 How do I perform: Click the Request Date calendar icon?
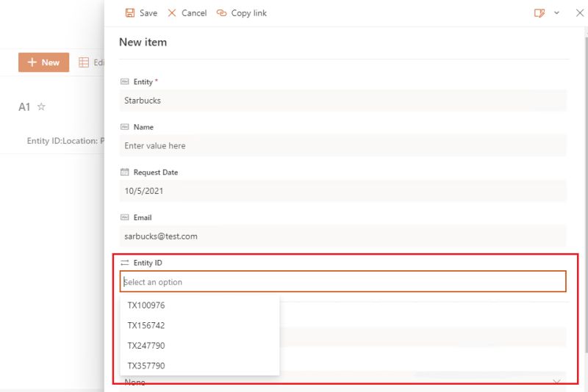click(x=124, y=172)
